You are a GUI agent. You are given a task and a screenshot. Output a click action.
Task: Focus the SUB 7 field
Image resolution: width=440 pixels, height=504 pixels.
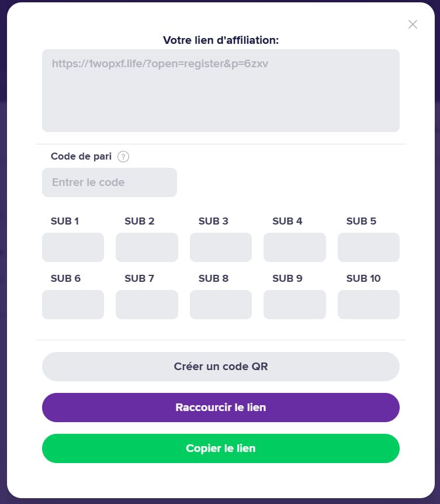(147, 305)
